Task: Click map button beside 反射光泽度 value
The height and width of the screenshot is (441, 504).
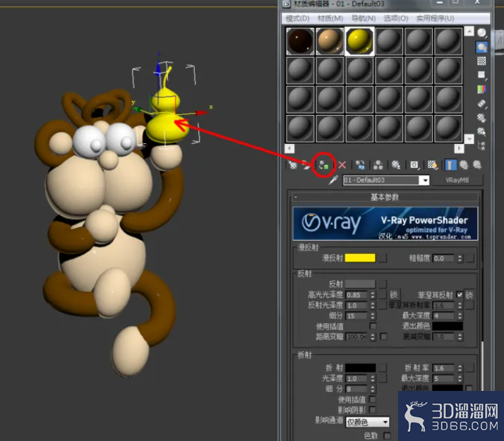Action: (x=382, y=305)
